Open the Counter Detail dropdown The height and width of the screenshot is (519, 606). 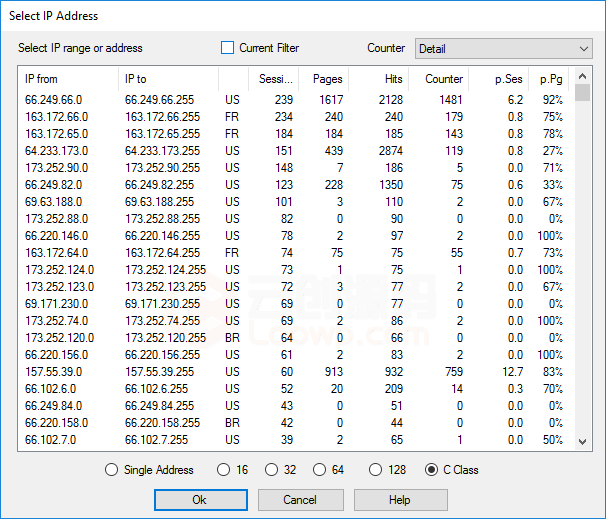point(504,49)
